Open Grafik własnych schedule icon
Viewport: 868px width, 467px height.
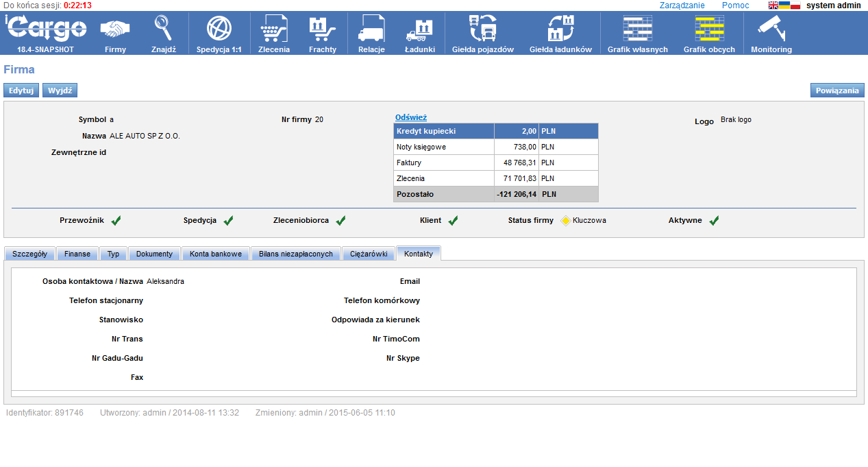(637, 29)
